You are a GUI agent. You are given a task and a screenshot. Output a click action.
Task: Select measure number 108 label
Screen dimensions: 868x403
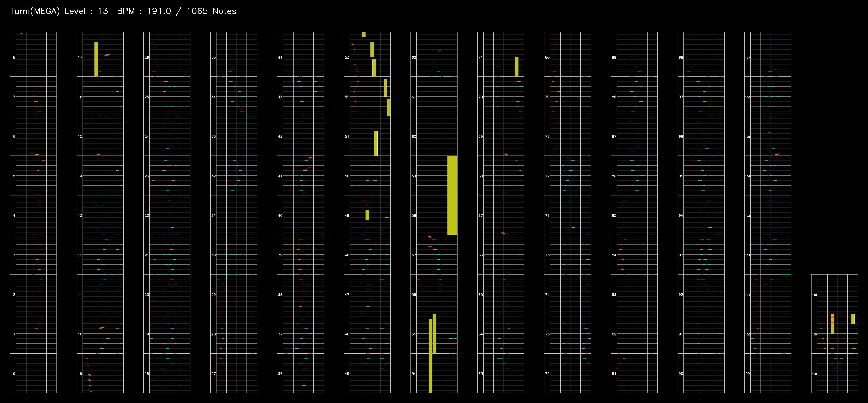coord(814,374)
